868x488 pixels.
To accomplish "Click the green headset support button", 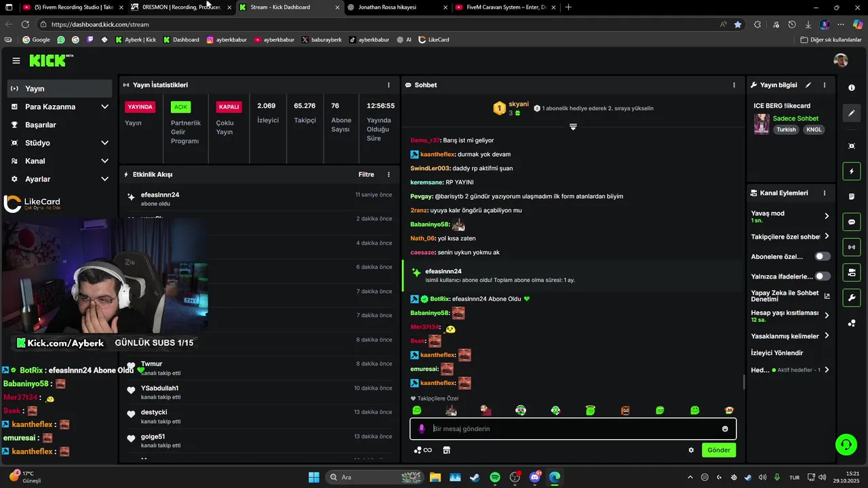I will point(846,445).
